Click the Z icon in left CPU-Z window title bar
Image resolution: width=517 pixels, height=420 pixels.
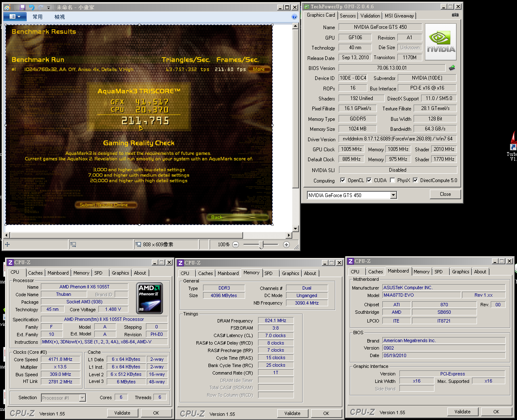[x=10, y=262]
